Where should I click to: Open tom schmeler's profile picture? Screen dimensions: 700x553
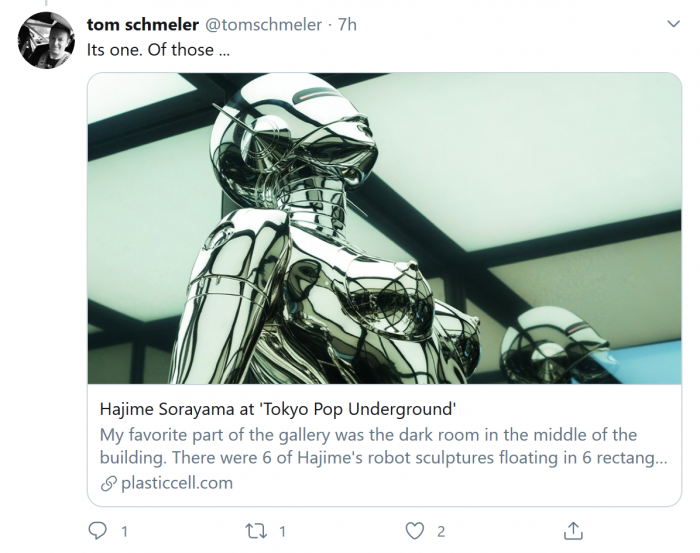[x=46, y=40]
